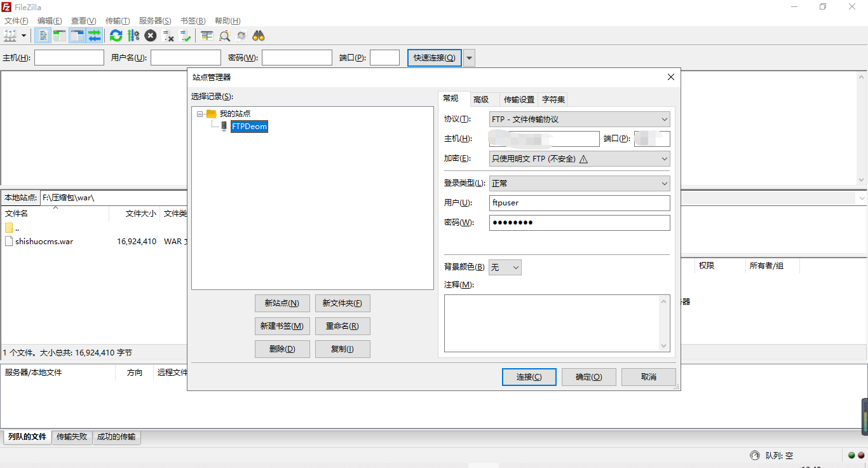
Task: Open the 文件(F) menu
Action: 17,21
